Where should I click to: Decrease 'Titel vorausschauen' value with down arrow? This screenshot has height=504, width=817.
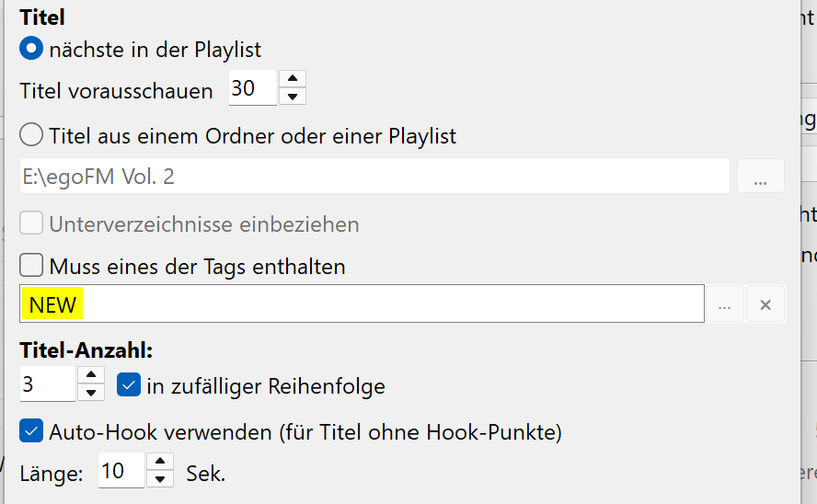[x=293, y=97]
